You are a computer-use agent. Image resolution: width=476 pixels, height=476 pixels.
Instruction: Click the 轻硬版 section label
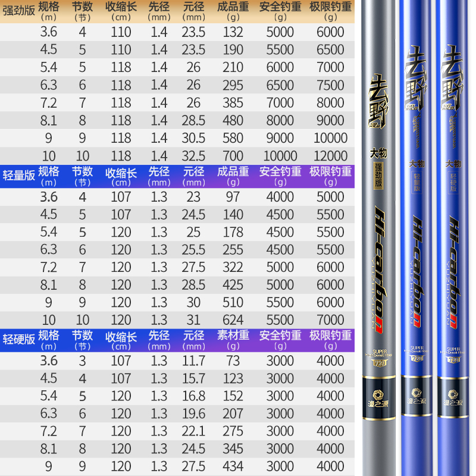tap(19, 339)
